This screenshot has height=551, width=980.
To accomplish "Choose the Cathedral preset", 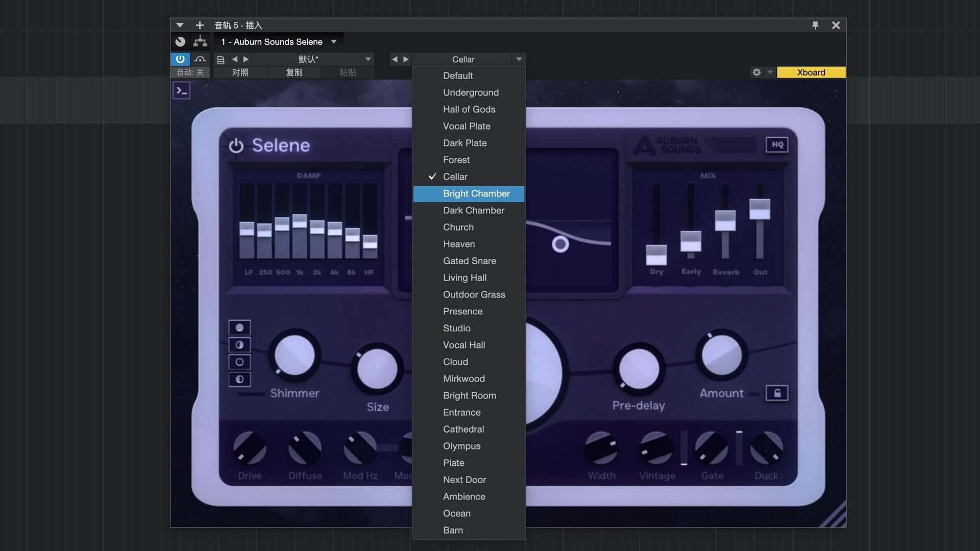I will click(x=463, y=429).
